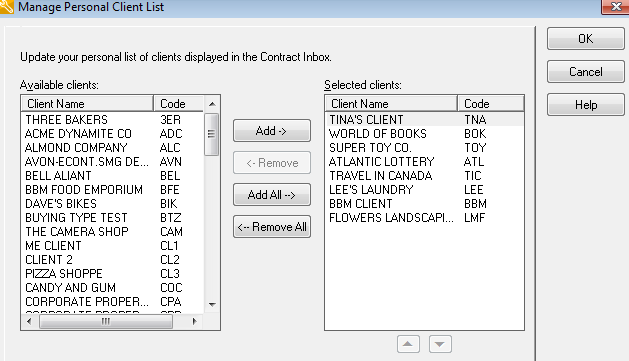Select CORPORATE PROPER... CPA row
Viewport: 629px width, 361px height.
tap(112, 302)
